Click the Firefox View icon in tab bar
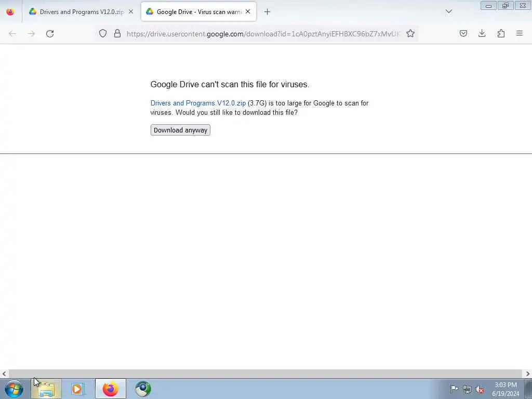This screenshot has height=399, width=532. click(10, 11)
